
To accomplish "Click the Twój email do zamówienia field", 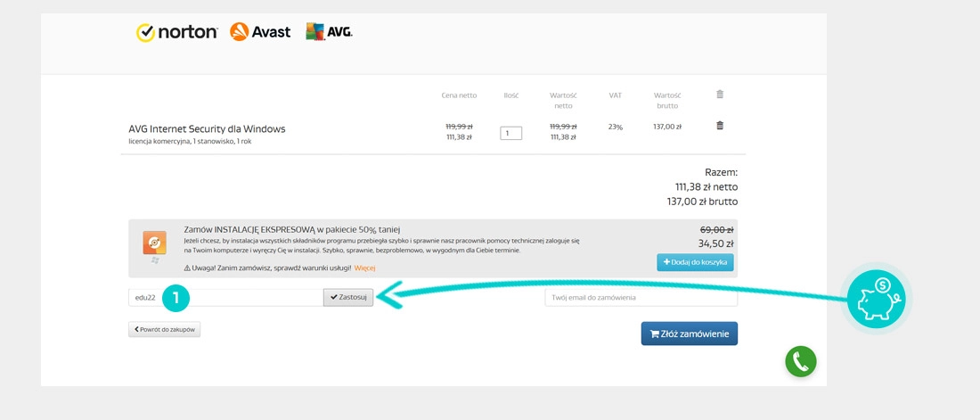I will coord(641,298).
